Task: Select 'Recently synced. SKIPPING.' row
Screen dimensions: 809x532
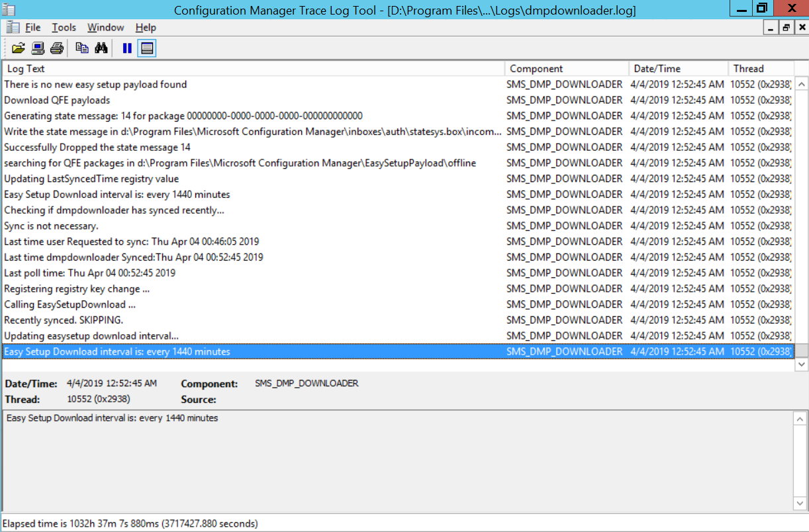Action: (398, 320)
